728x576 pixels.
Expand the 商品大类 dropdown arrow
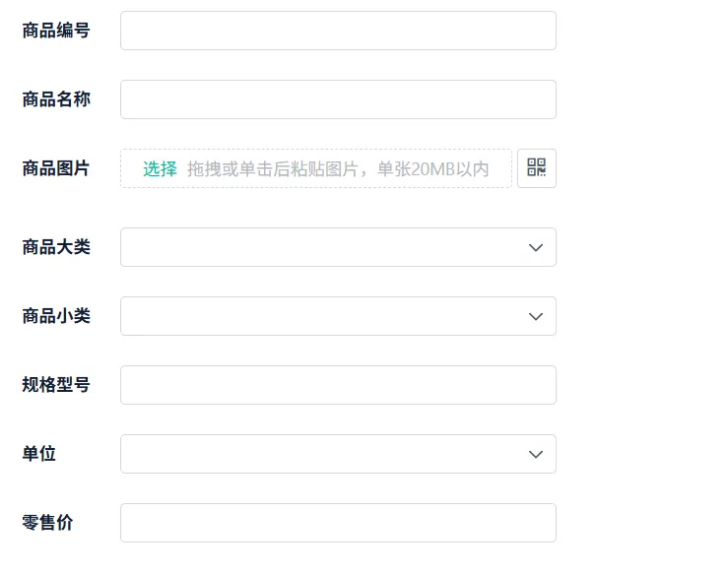[536, 247]
